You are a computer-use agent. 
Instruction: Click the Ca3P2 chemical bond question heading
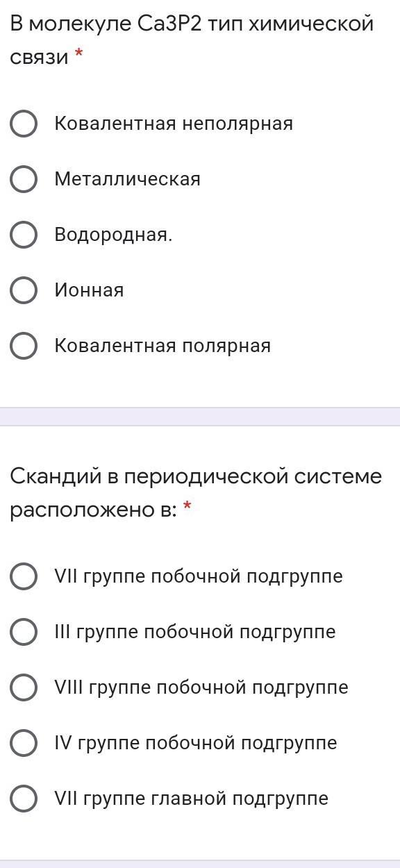[x=192, y=40]
